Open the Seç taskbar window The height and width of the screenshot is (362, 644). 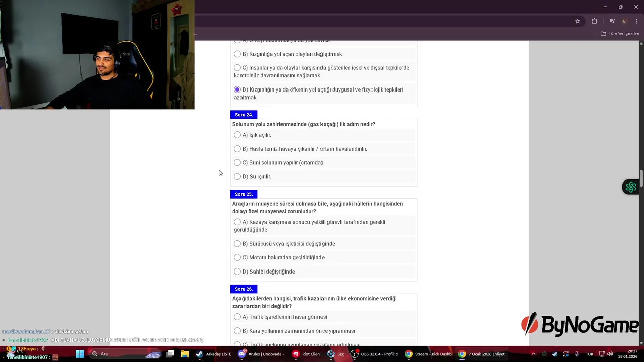point(336,354)
